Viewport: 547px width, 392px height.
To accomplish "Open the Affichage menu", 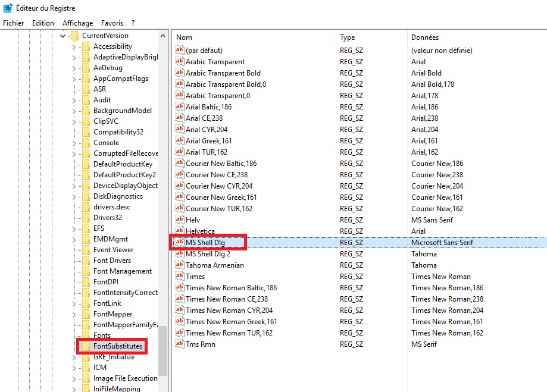I will (x=77, y=23).
